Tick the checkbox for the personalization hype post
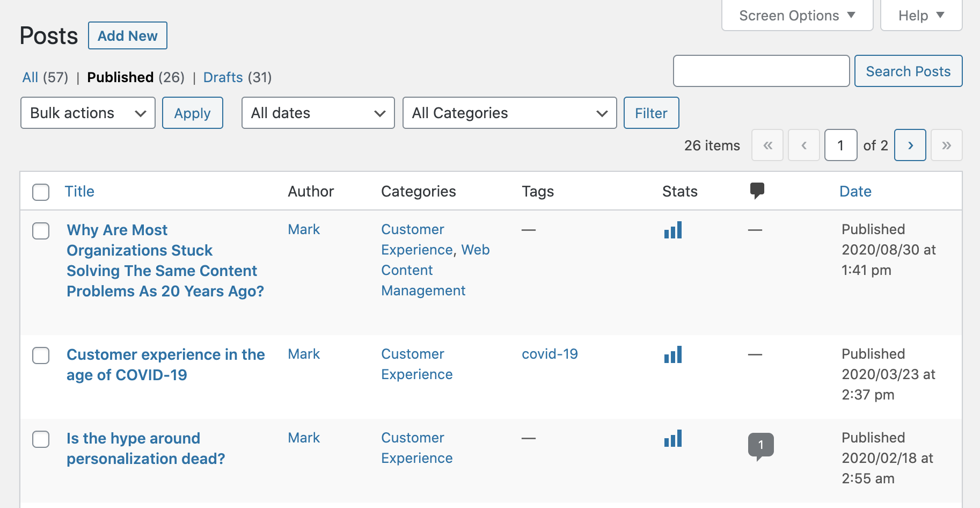 [41, 439]
